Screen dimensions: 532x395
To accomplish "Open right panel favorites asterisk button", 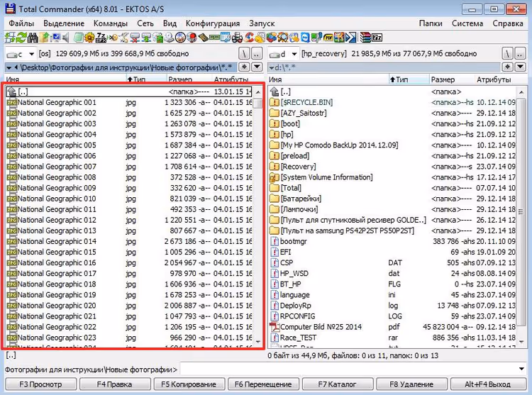I will click(x=507, y=67).
